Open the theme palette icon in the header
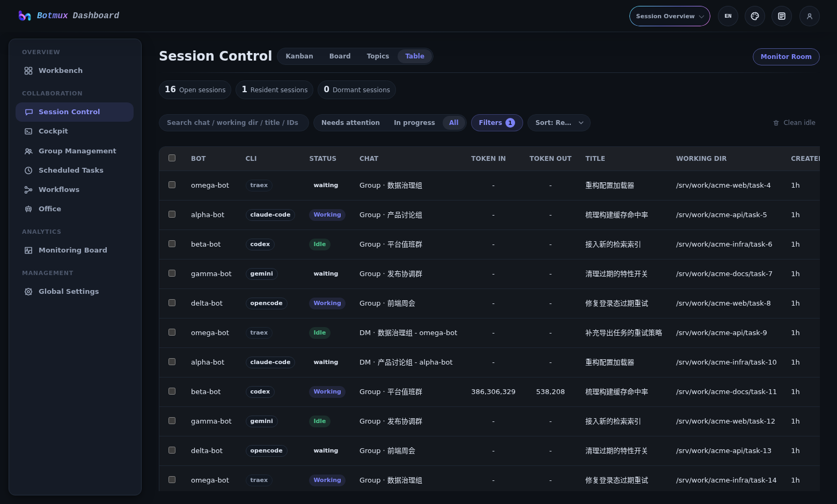This screenshot has width=837, height=504. click(755, 16)
